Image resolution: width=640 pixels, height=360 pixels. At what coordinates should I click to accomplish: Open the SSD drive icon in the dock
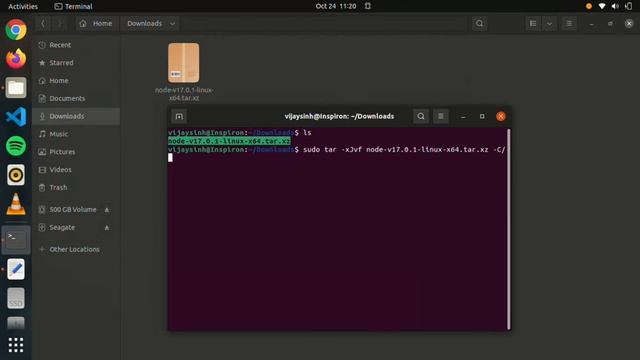(x=16, y=298)
